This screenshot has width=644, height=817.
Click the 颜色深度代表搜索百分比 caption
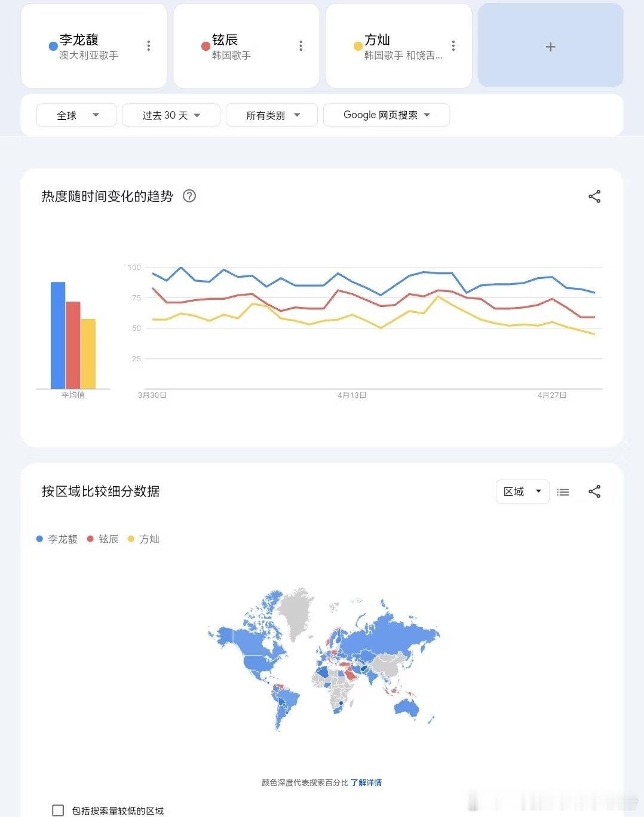pos(305,782)
